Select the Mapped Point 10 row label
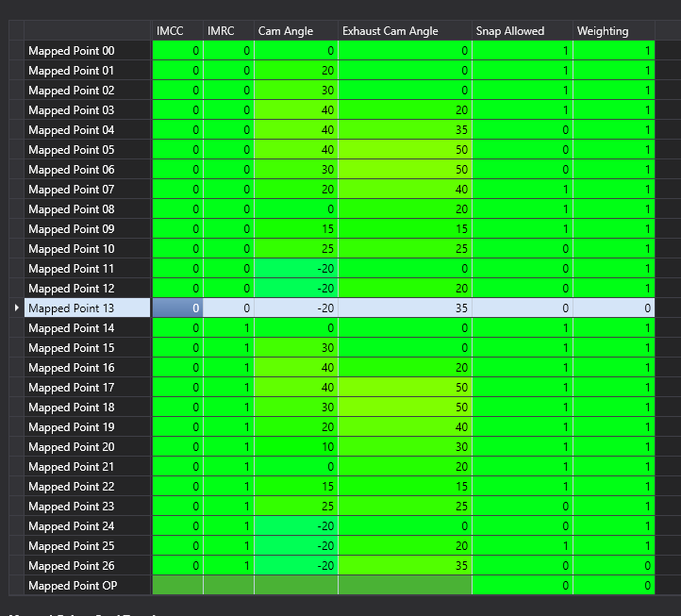This screenshot has height=616, width=681. [88, 249]
